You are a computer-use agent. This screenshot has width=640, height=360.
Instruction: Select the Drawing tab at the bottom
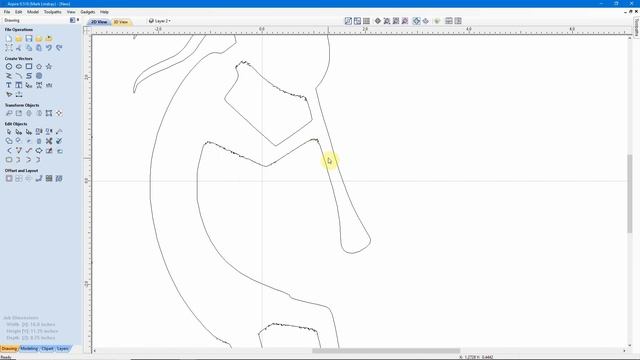tap(9, 349)
